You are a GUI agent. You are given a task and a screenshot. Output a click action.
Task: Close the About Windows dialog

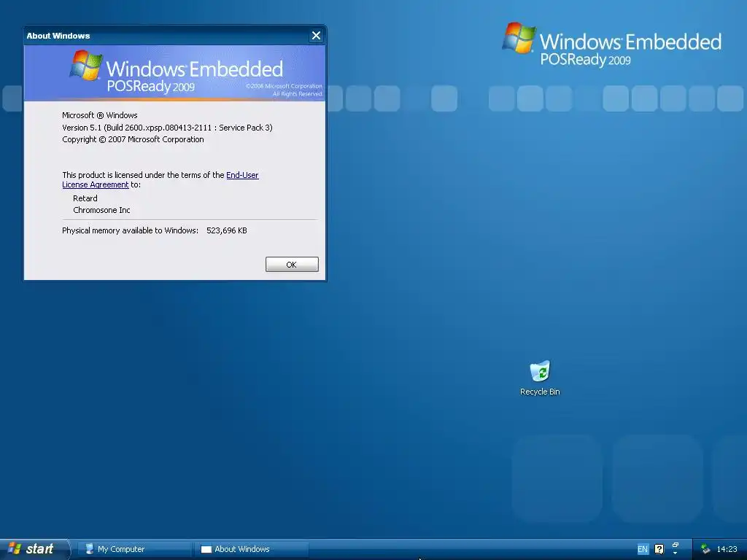click(x=316, y=36)
